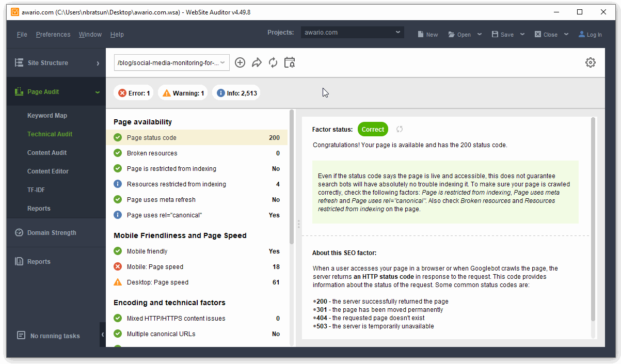The image size is (621, 364).
Task: Filter by the Info: 2,513 badge
Action: [236, 93]
